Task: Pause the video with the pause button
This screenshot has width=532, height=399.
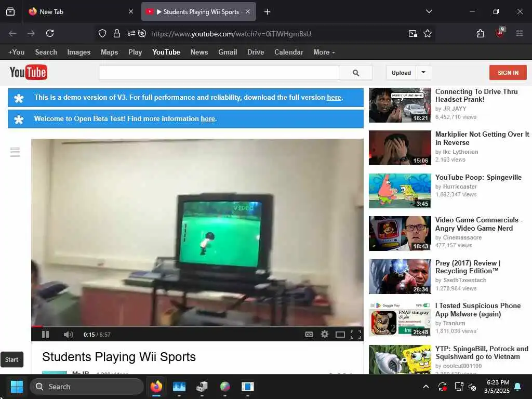Action: [46, 335]
